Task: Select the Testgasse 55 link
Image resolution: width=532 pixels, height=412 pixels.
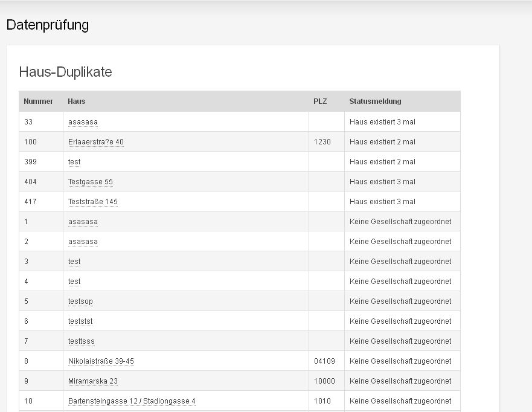Action: (91, 182)
